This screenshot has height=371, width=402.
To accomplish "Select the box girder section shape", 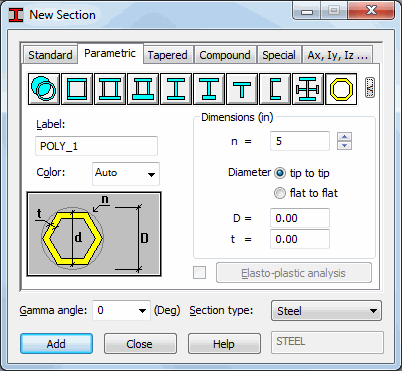I will pyautogui.click(x=110, y=89).
